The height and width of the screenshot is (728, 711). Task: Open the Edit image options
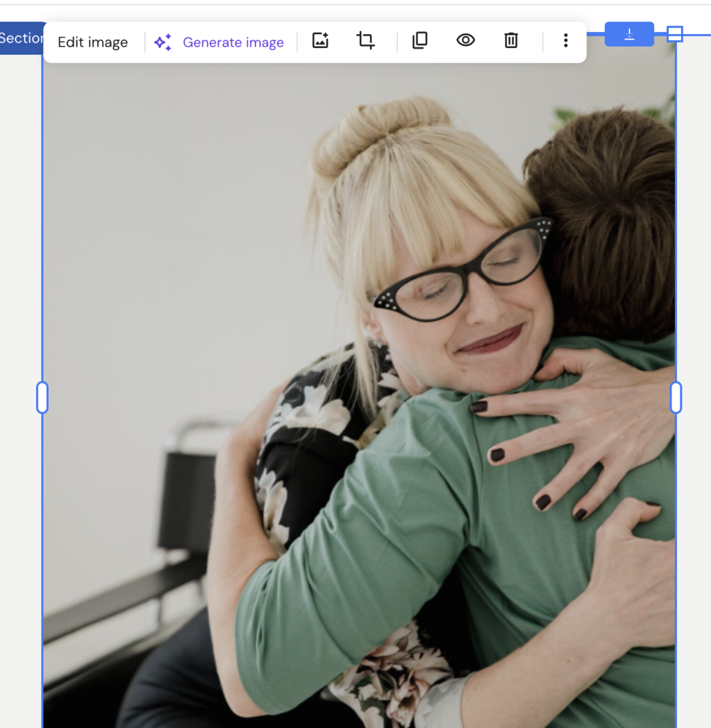point(93,42)
